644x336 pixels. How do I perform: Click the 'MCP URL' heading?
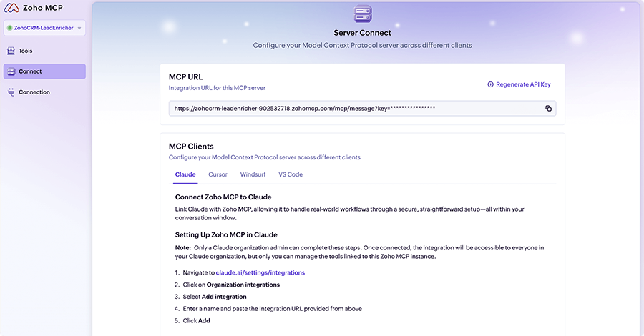[x=185, y=76]
